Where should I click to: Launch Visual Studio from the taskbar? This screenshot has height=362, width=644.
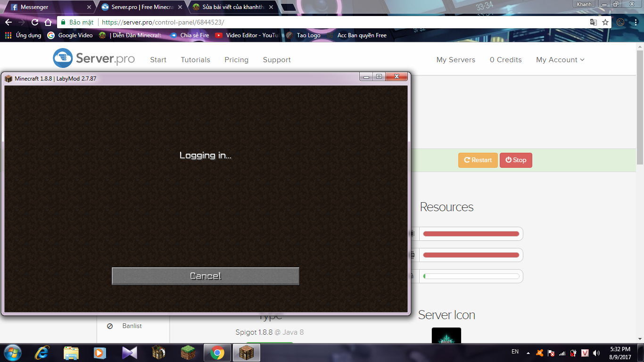(x=129, y=353)
